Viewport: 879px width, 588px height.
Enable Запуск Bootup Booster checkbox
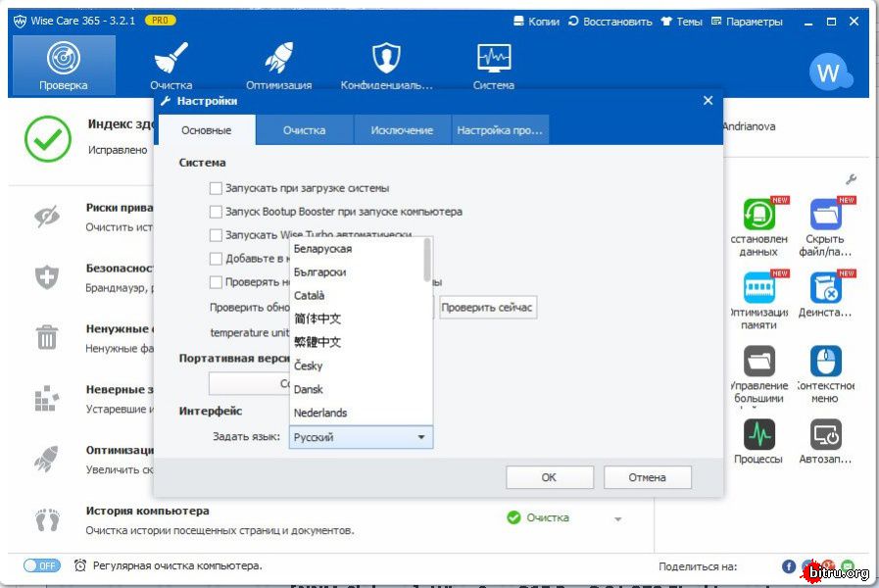(x=216, y=212)
